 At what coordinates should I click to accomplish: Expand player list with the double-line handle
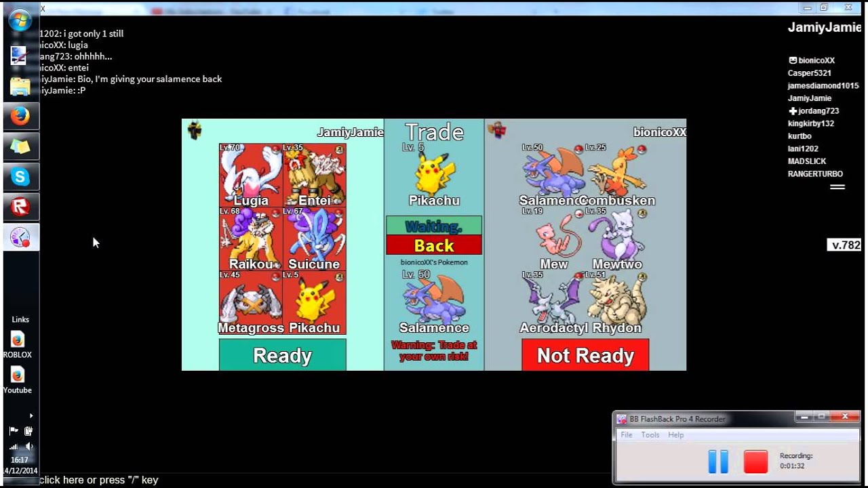tap(837, 187)
